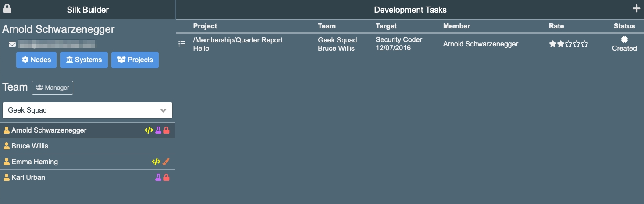Click the task list icon in Quarter Report row
Screen dimensions: 644x204
tap(182, 44)
